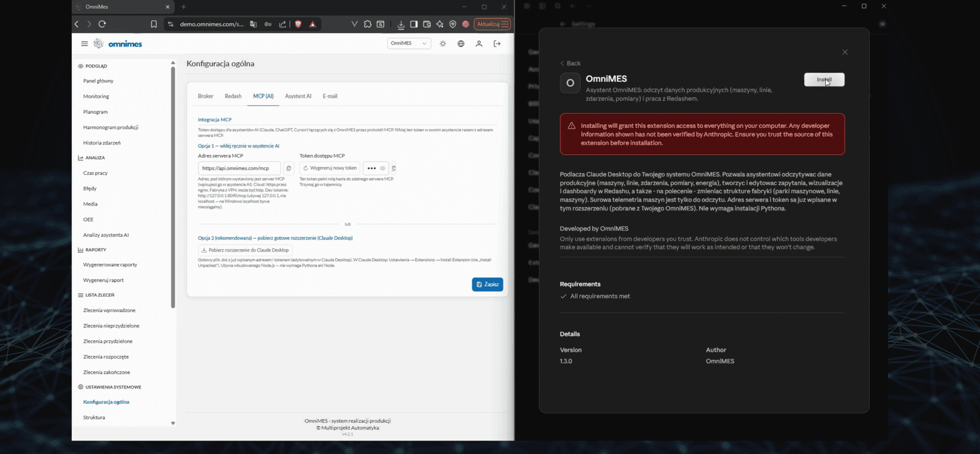The image size is (980, 454).
Task: Collapse the LISTA ZLECEŃ sidebar section
Action: click(x=96, y=295)
